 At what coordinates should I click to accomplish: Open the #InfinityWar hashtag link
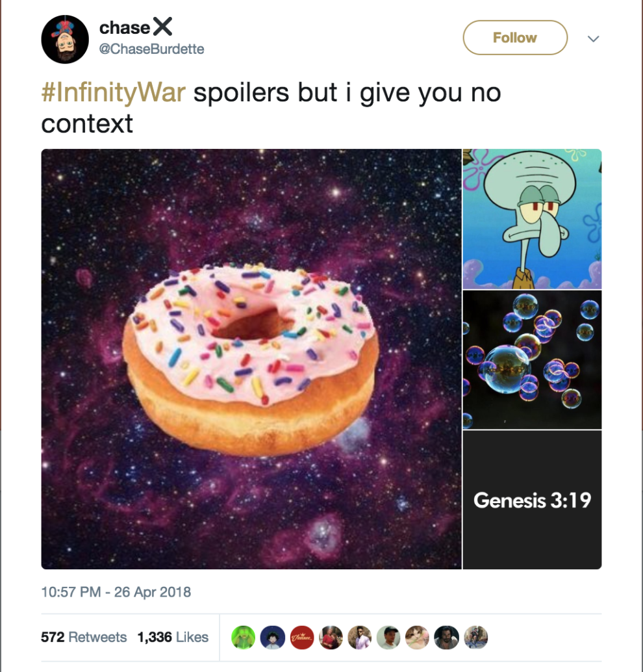(114, 92)
